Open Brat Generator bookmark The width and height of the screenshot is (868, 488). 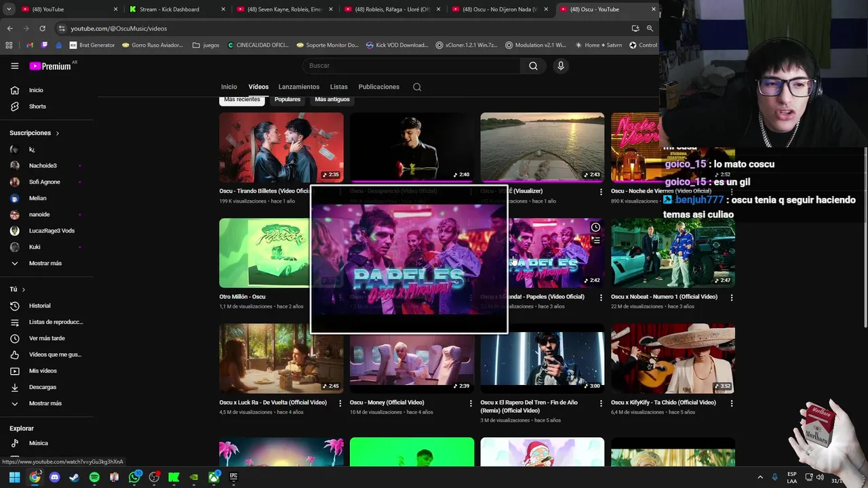(x=92, y=45)
